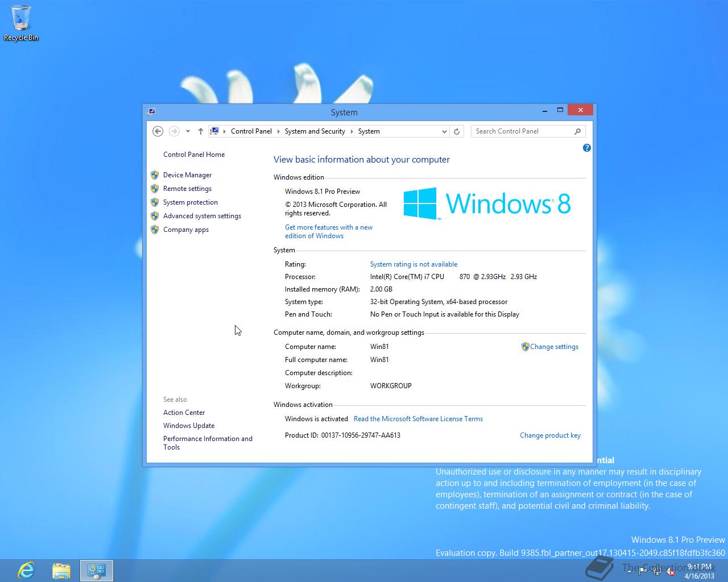This screenshot has width=728, height=582.
Task: Click the computer icon in address bar
Action: click(214, 131)
